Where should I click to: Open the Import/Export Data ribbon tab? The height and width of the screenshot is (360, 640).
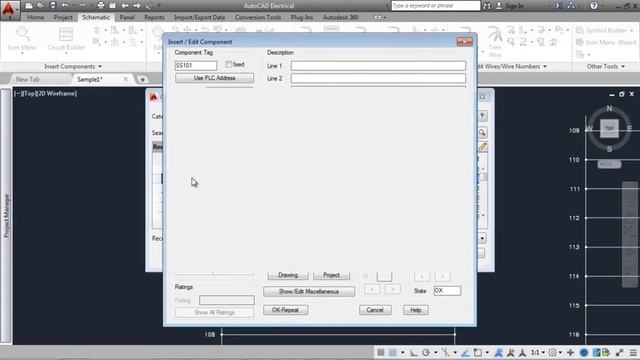tap(199, 18)
